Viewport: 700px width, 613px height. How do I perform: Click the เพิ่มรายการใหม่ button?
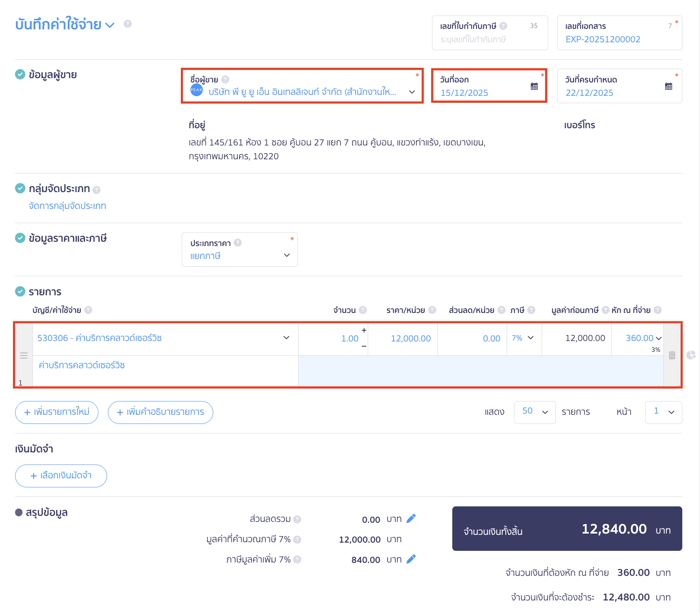(57, 412)
